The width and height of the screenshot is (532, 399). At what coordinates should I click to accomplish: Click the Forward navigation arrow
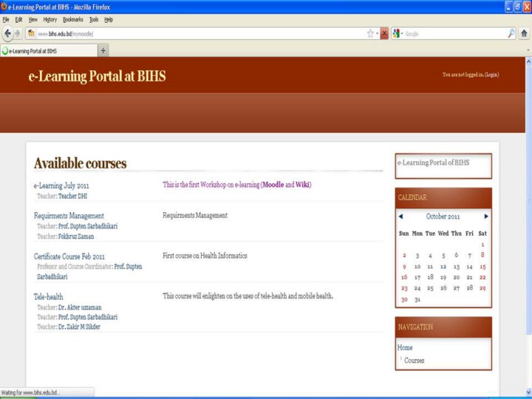[18, 33]
